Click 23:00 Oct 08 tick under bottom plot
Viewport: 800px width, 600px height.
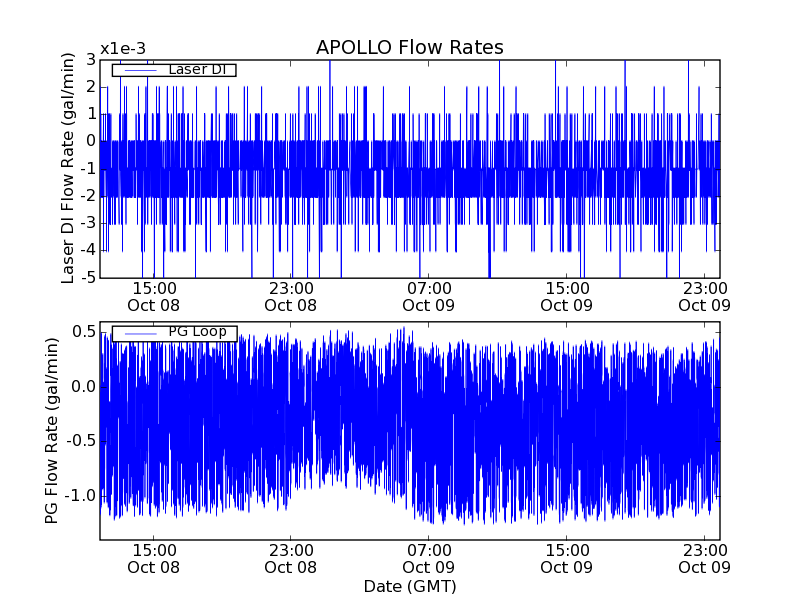click(291, 558)
